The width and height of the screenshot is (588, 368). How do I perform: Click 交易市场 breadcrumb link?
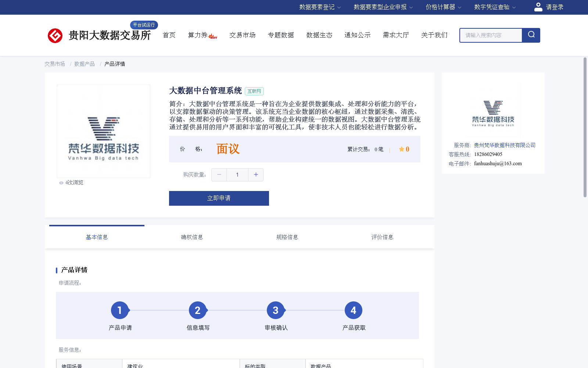(55, 64)
